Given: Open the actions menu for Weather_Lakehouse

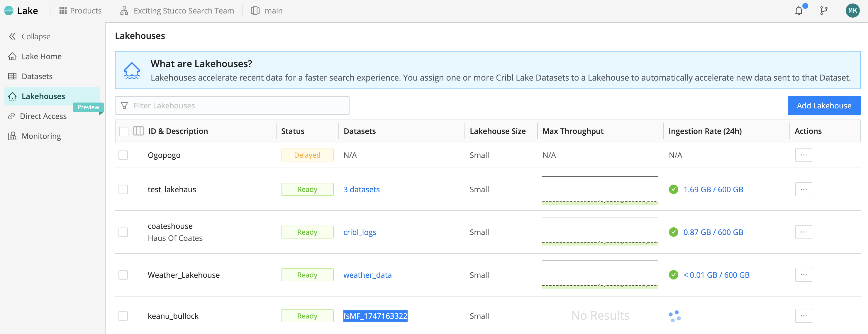Looking at the screenshot, I should pyautogui.click(x=803, y=275).
